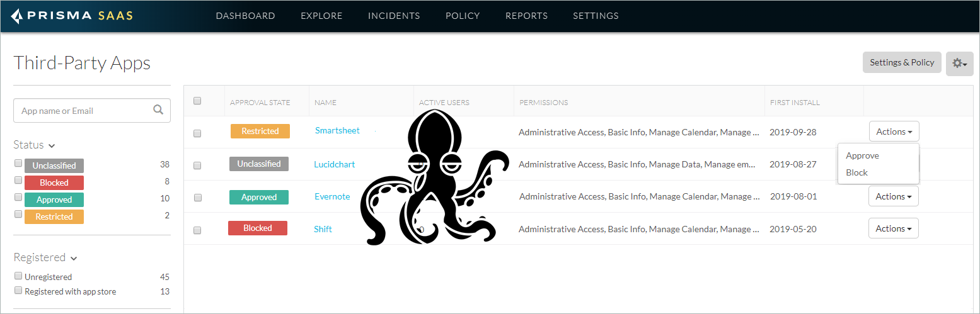Choose Block from the Actions menu

(856, 172)
